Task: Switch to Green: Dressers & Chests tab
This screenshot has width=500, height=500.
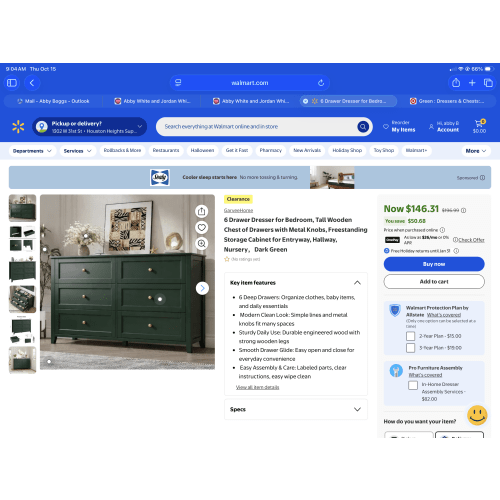Action: point(447,101)
